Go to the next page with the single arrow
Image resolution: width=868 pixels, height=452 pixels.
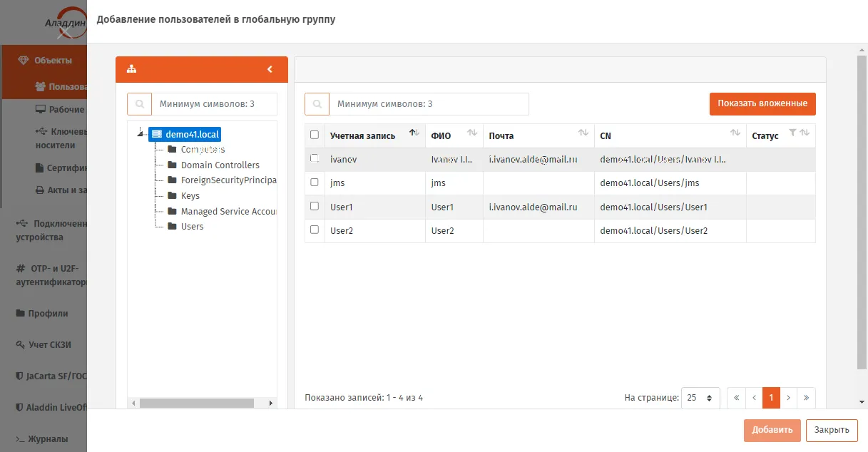788,398
